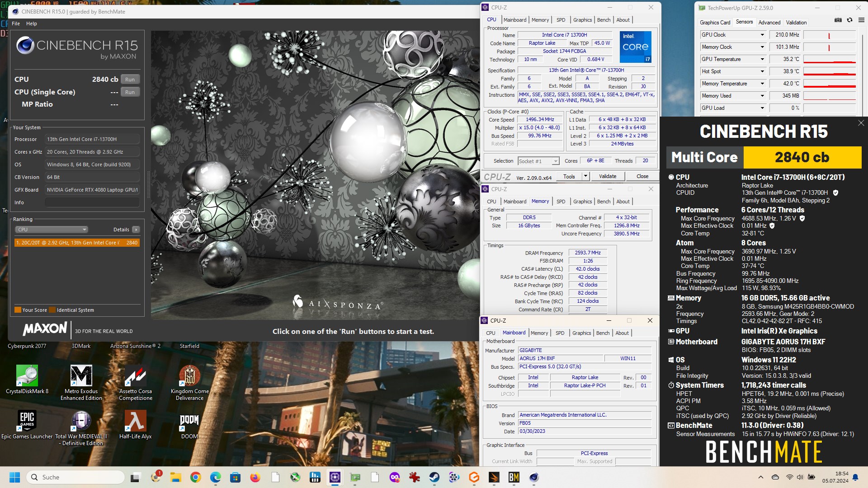Open the CPU-Z Socket #1 selection dropdown
This screenshot has width=868, height=488.
click(x=538, y=161)
